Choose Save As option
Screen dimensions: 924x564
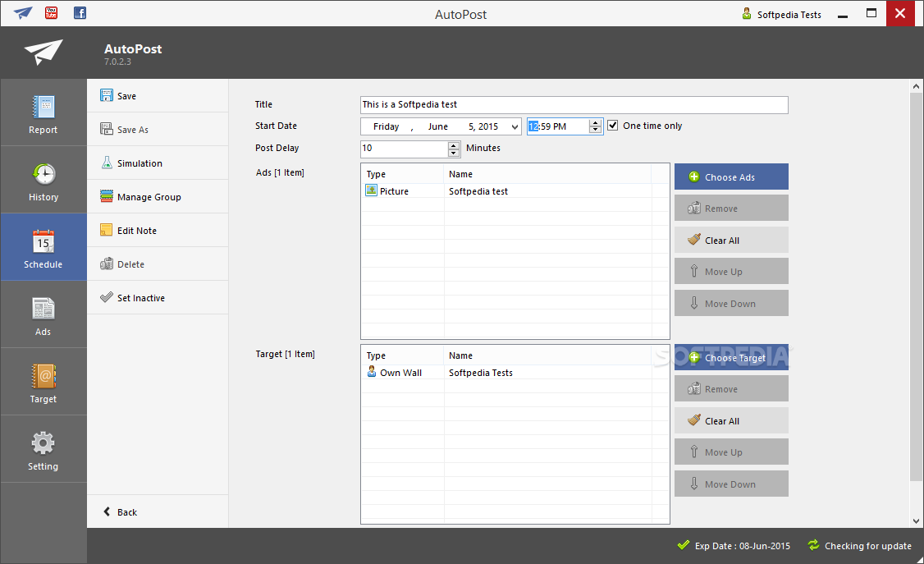click(x=158, y=130)
